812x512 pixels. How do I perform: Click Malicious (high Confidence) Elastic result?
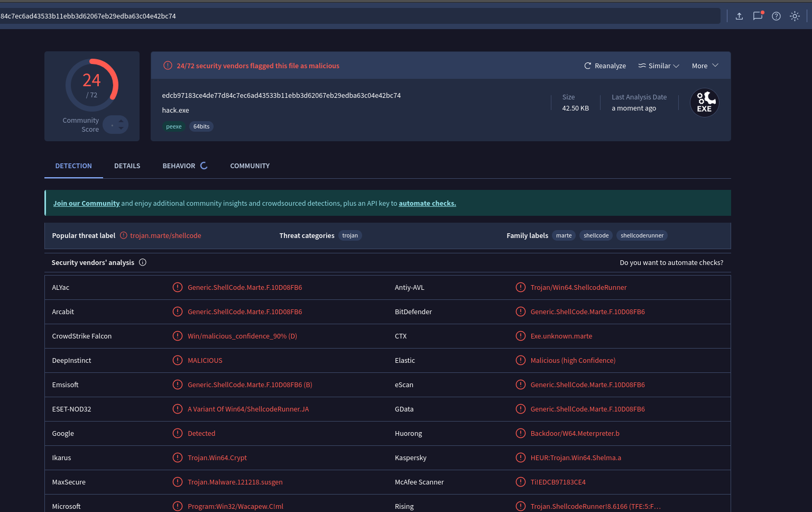pos(573,360)
